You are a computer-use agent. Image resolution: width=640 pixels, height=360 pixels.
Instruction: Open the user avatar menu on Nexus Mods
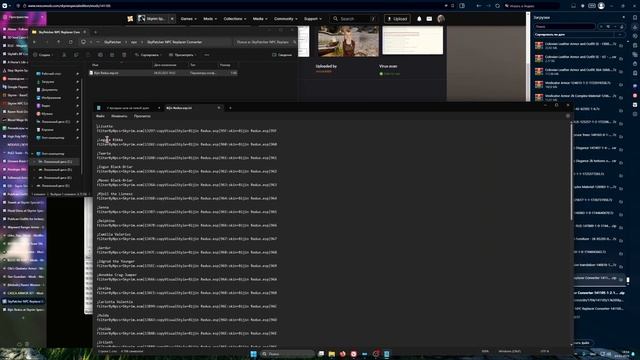point(441,19)
